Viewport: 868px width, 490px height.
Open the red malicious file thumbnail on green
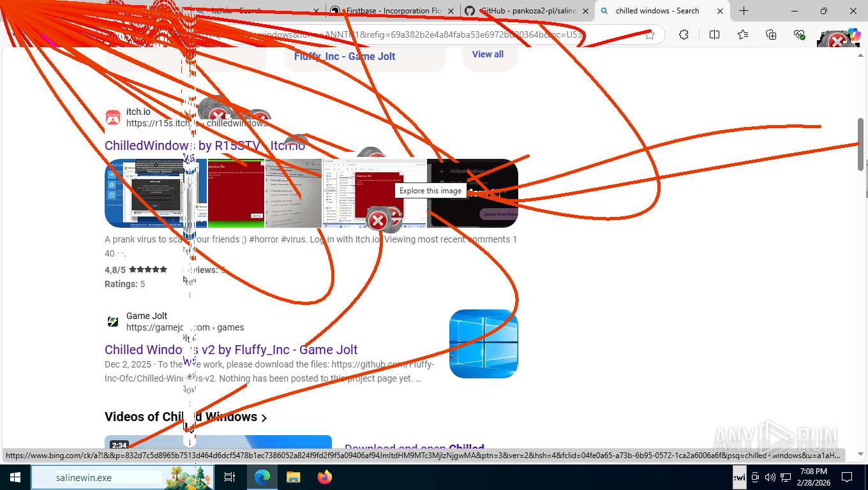(236, 193)
